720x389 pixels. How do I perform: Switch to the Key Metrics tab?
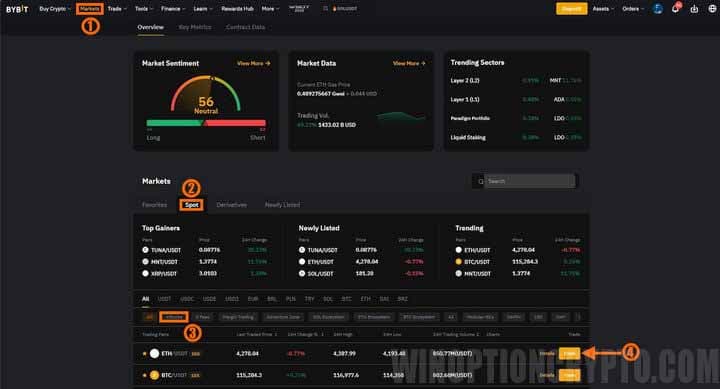[195, 27]
